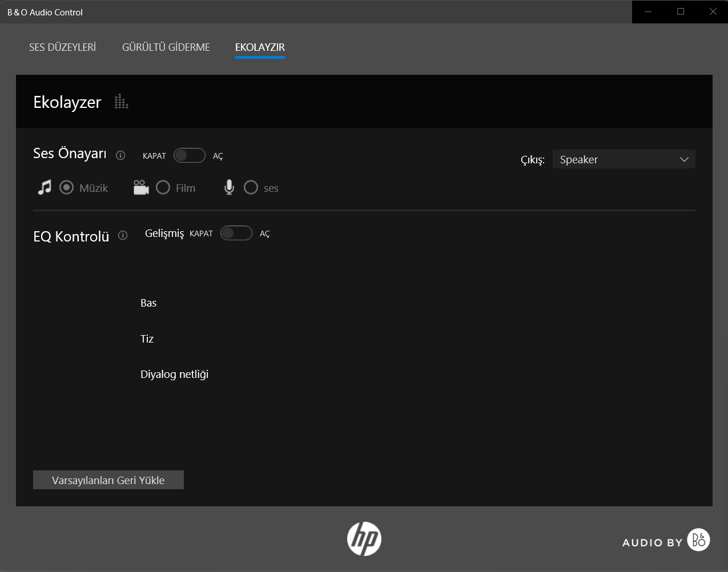
Task: Click the Ekolayzer heading text
Action: pyautogui.click(x=67, y=102)
